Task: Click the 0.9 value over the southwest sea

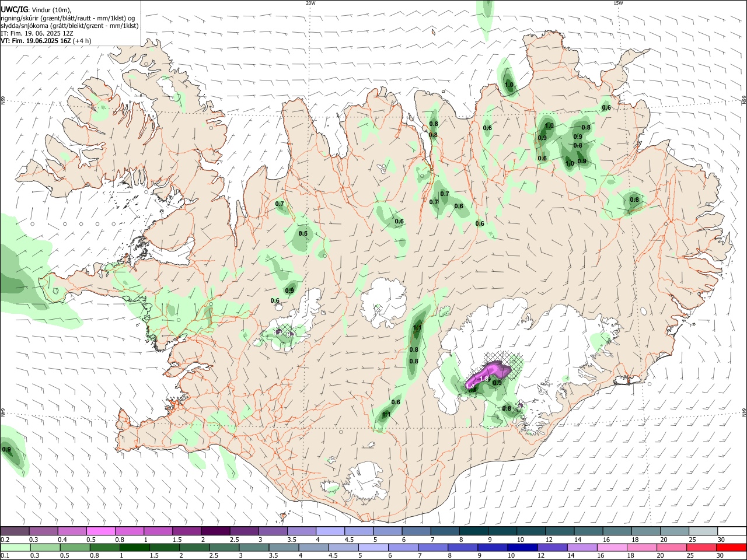Action: pyautogui.click(x=6, y=450)
